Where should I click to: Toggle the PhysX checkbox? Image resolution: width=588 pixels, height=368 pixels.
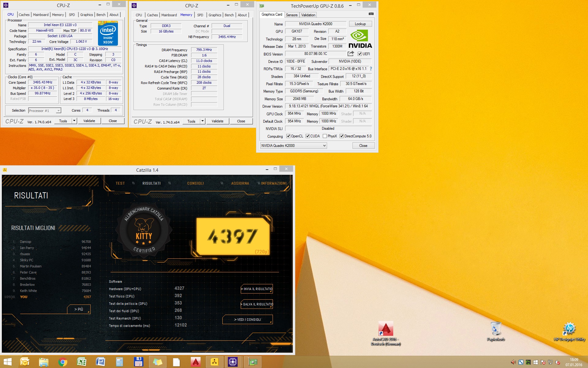coord(325,136)
